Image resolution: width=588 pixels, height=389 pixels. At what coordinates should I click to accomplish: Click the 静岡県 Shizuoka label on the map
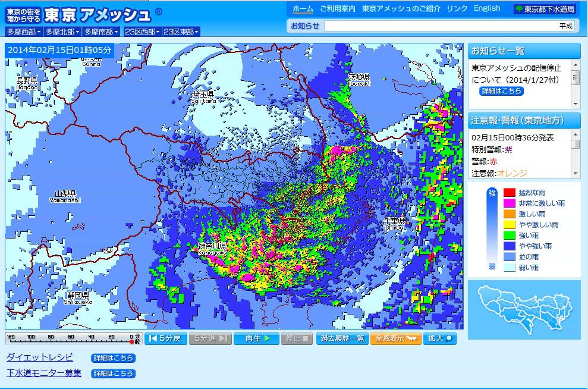78,298
